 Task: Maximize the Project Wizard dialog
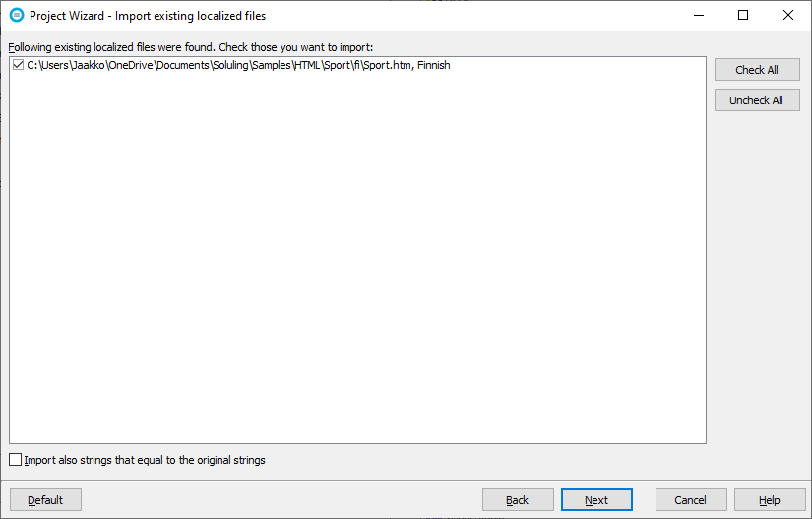pyautogui.click(x=743, y=15)
